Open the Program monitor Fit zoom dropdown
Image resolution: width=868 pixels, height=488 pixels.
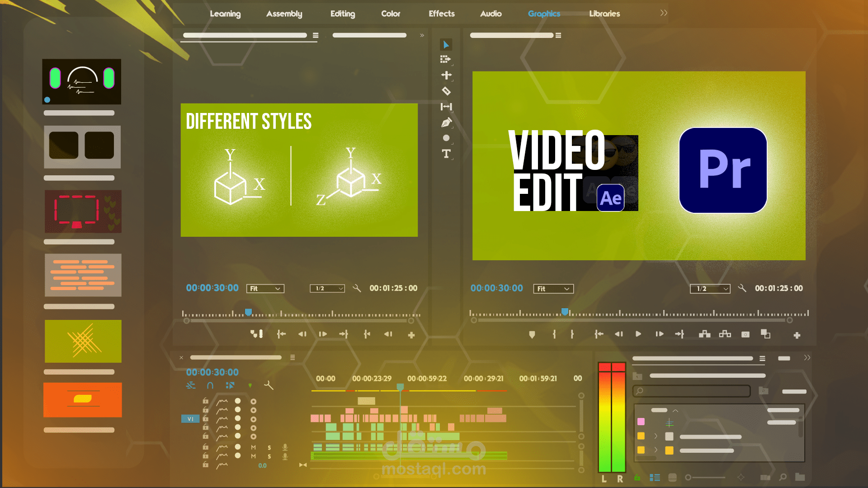click(553, 289)
